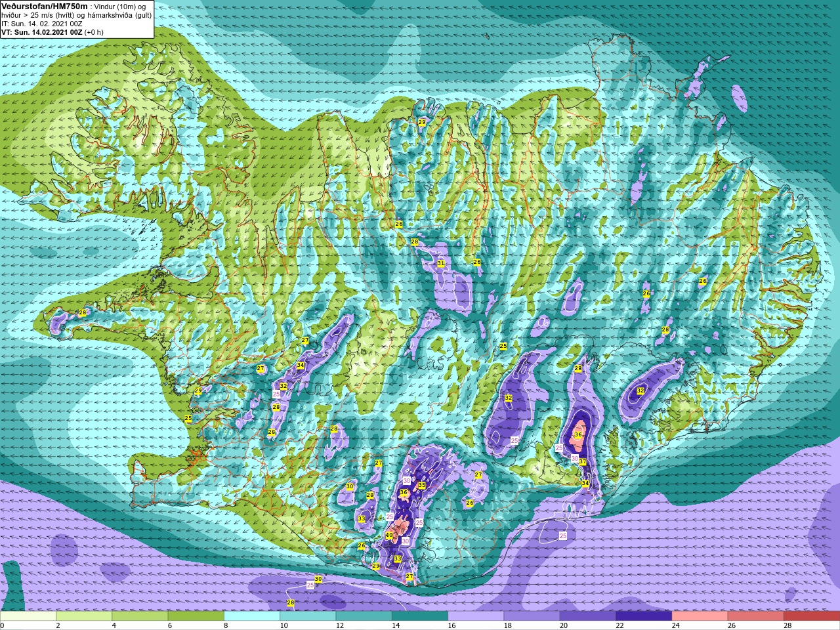Select the 'IT: Sun. 14. 02. 2021 00Z' line
The image size is (840, 630).
[x=42, y=23]
